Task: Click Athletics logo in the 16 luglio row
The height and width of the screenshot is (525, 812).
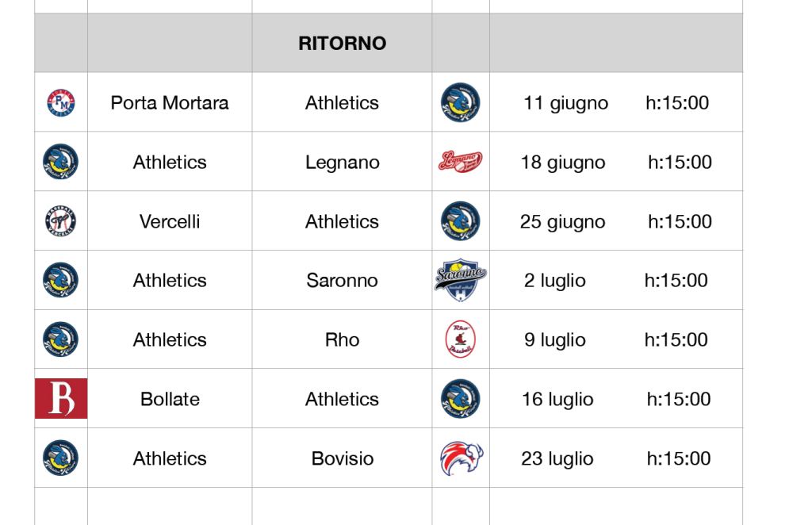Action: [461, 398]
